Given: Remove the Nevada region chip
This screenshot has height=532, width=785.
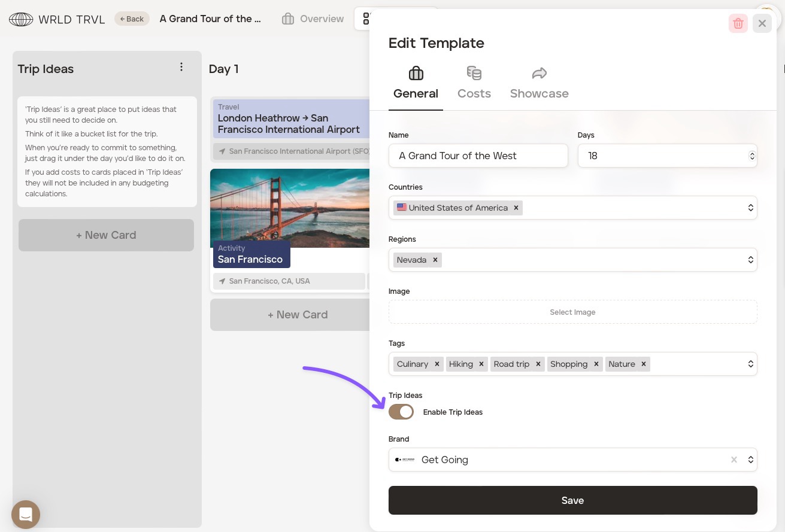Looking at the screenshot, I should (x=435, y=260).
